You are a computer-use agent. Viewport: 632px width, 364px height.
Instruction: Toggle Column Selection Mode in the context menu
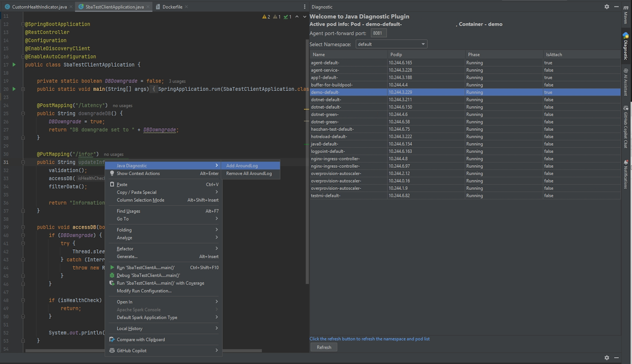pyautogui.click(x=140, y=200)
